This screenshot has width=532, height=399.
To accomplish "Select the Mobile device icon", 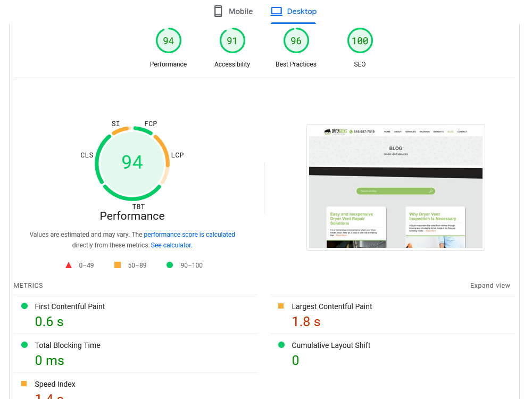I will coord(218,11).
